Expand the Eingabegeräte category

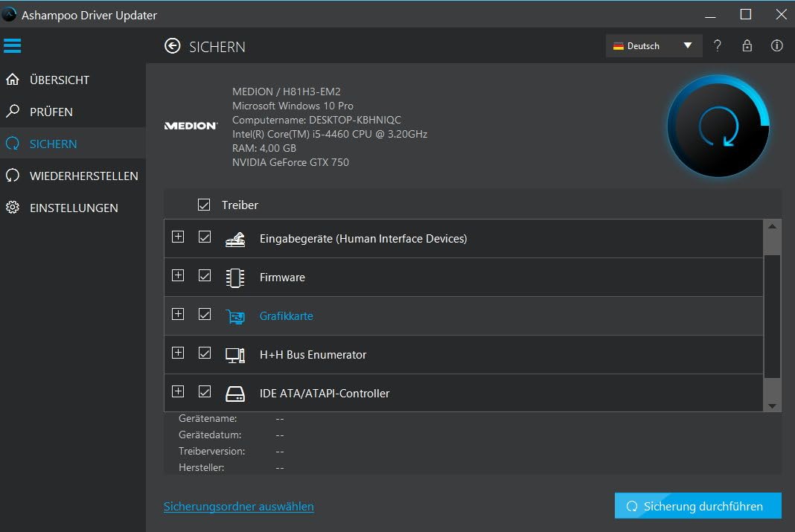click(x=178, y=237)
